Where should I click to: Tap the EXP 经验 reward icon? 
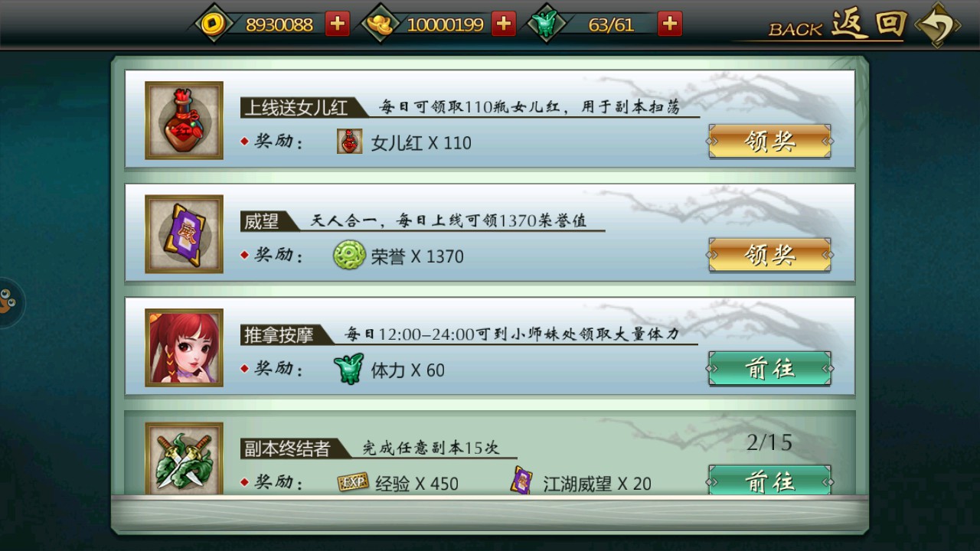[353, 482]
